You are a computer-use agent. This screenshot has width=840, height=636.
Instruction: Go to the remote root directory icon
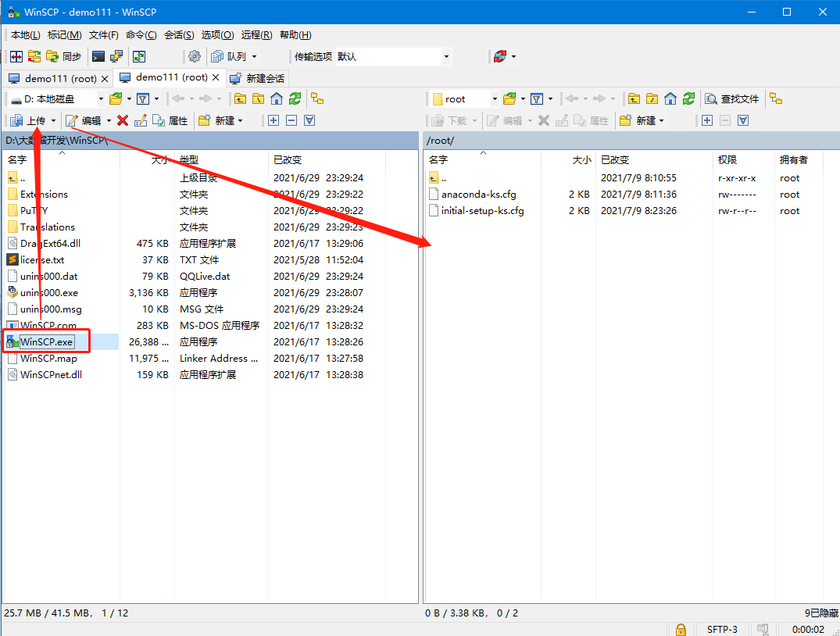point(652,98)
